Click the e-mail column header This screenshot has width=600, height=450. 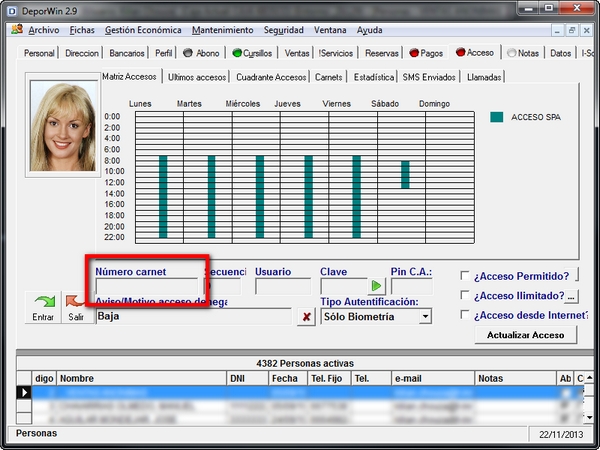tap(433, 378)
